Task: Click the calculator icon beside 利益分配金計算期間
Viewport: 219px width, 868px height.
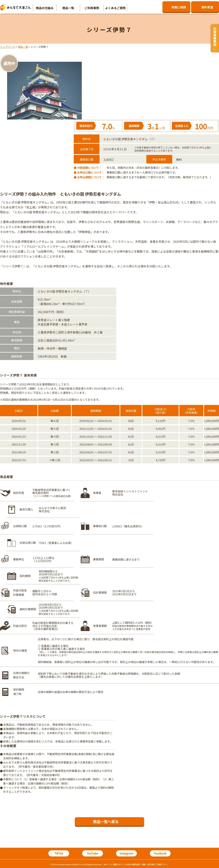Action: (5, 593)
